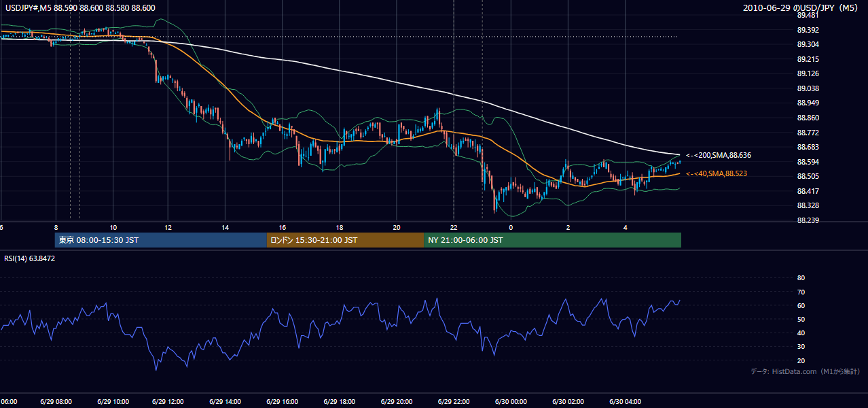The width and height of the screenshot is (868, 408).
Task: Click RSI scale value 60
Action: coord(801,306)
